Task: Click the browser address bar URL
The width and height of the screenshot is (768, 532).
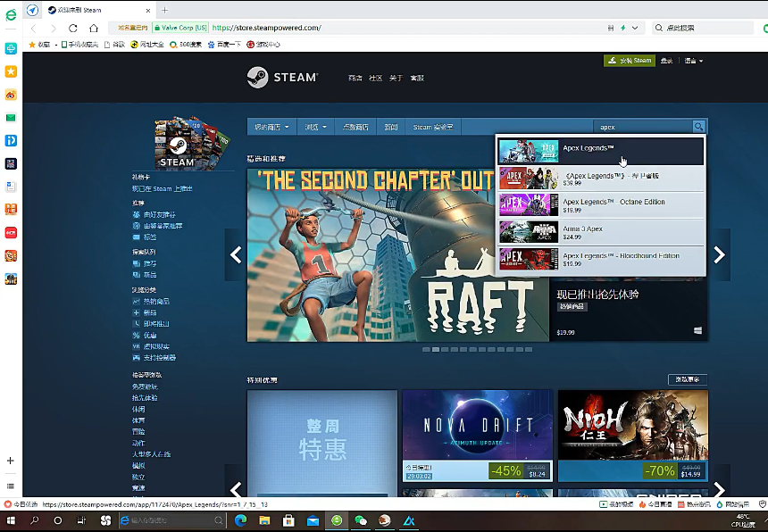Action: click(x=267, y=28)
